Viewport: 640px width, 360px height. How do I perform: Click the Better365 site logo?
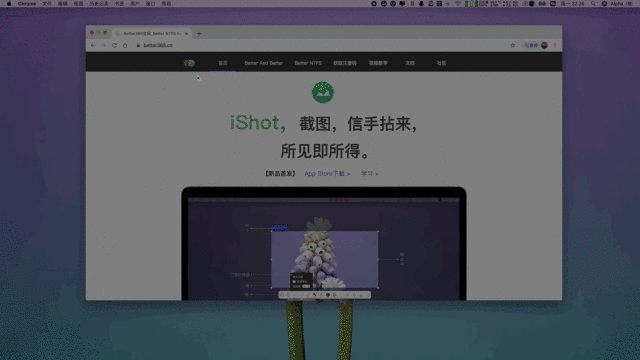coord(189,63)
